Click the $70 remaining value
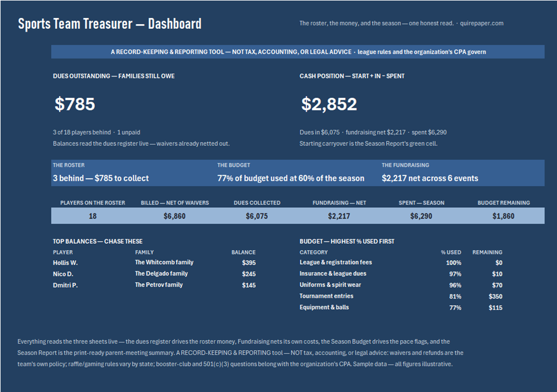The width and height of the screenshot is (557, 392). [497, 286]
